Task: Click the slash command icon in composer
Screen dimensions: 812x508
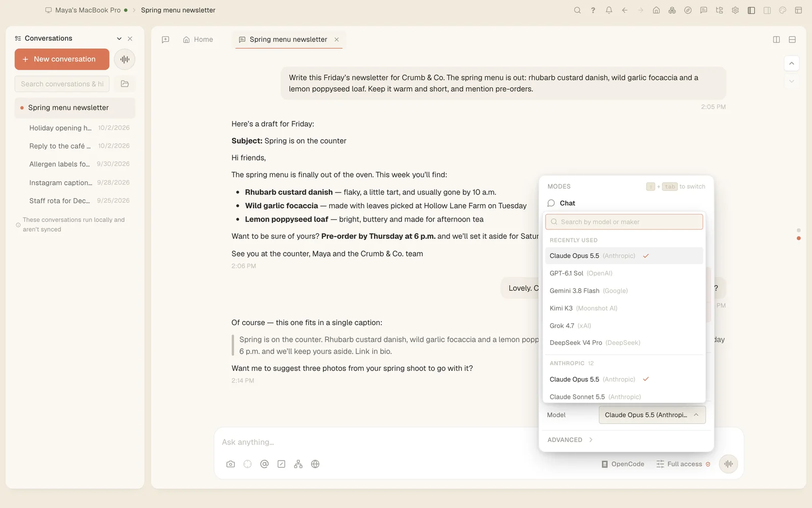Action: click(x=282, y=464)
